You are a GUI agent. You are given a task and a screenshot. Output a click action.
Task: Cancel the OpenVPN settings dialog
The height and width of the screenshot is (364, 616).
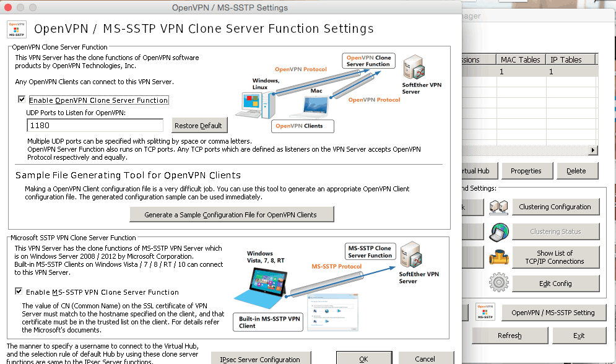(426, 358)
